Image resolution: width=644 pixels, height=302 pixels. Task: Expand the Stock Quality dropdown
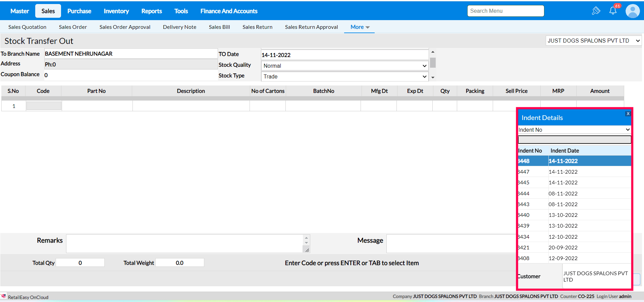pos(344,66)
